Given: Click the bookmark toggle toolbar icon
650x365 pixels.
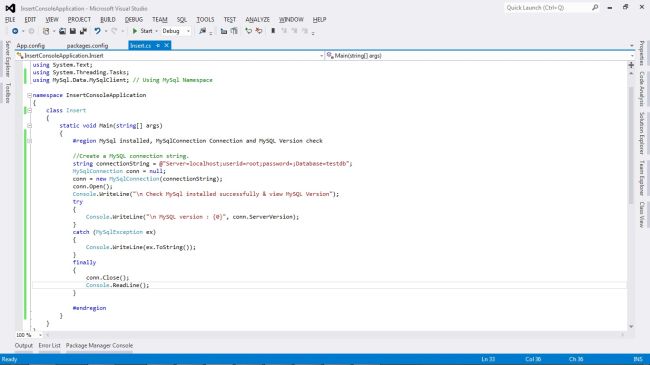Looking at the screenshot, I should pos(273,31).
